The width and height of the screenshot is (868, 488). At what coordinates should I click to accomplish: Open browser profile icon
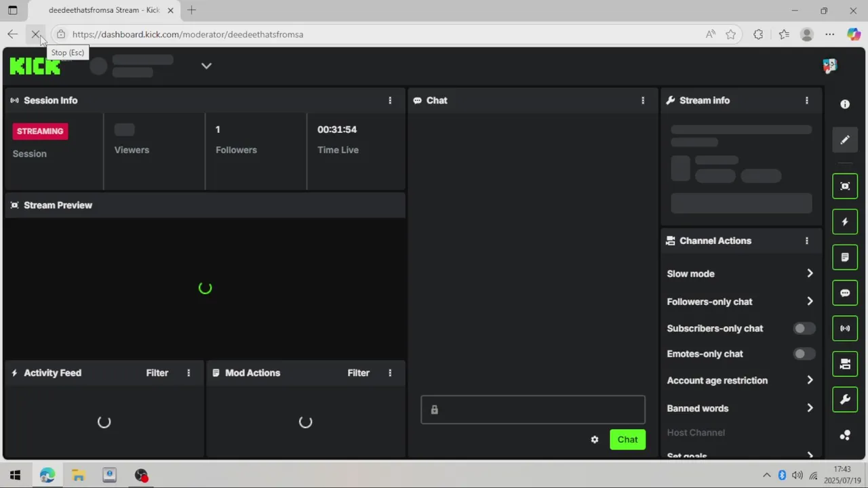807,34
